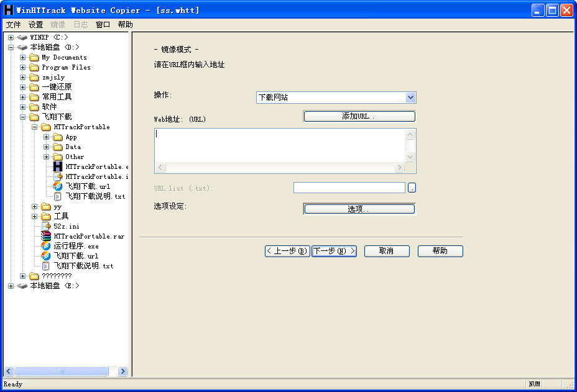Click the 选项.. button
Viewport: 577px width, 392px height.
(359, 209)
